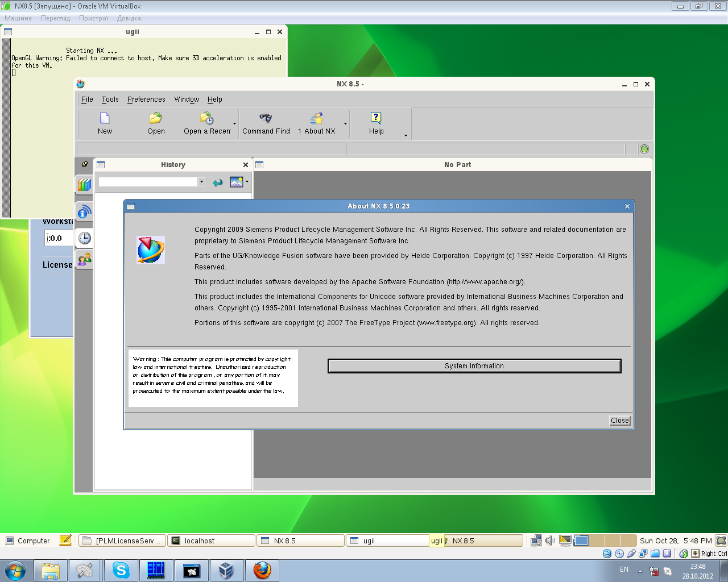Open Skype from the Windows taskbar
This screenshot has height=582, width=728.
coord(121,570)
